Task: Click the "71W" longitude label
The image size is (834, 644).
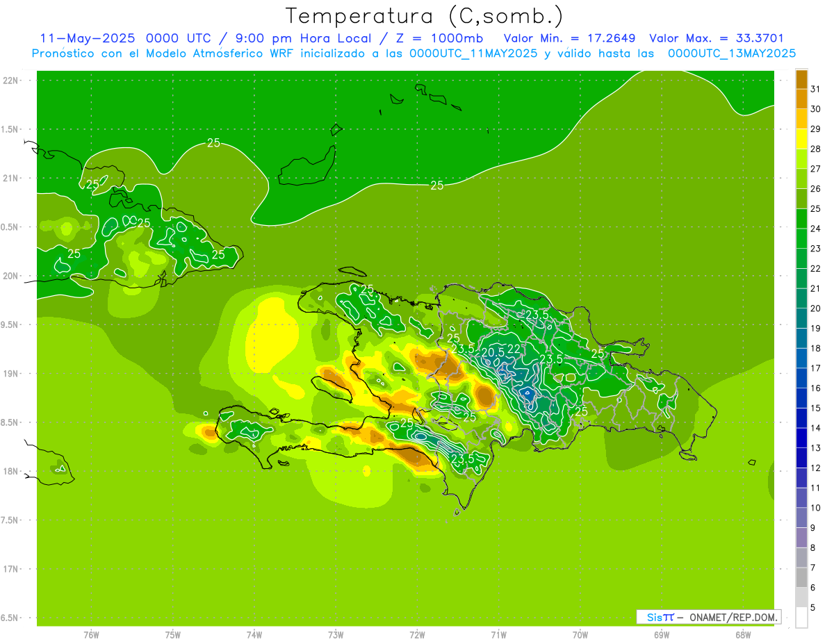Action: tap(498, 635)
